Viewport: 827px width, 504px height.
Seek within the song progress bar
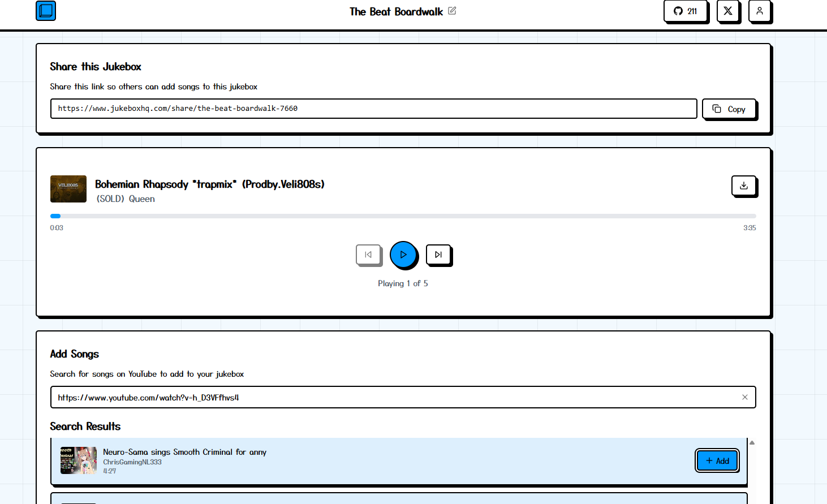tap(403, 216)
